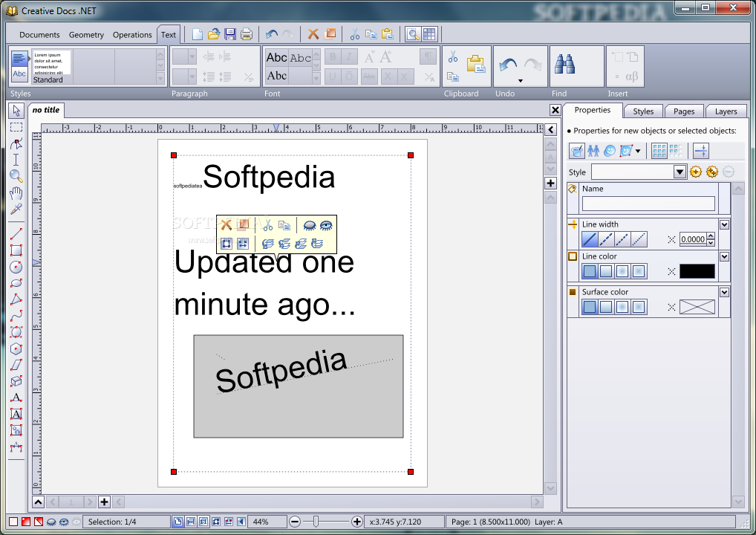Expand page navigator up arrow at bottom

38,502
